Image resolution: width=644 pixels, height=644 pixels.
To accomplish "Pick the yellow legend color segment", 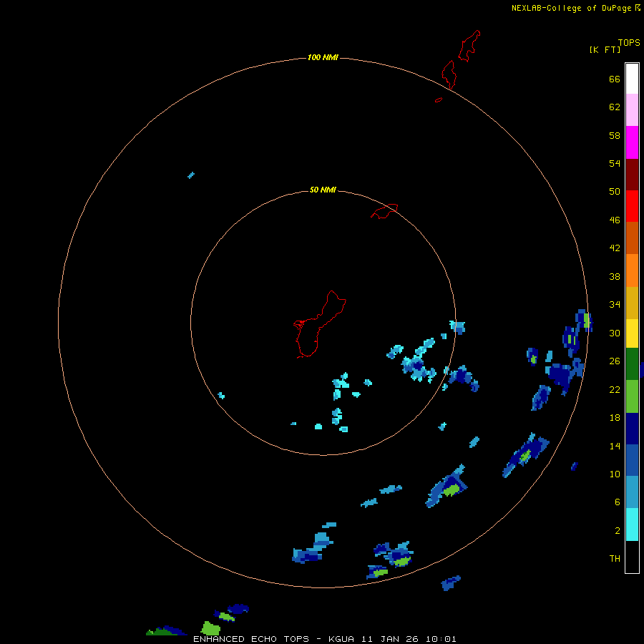I will click(x=632, y=333).
